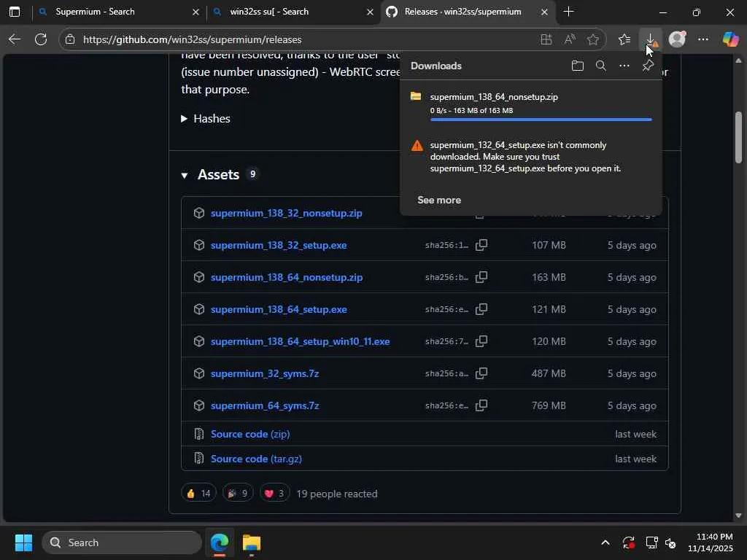The image size is (747, 560).
Task: Download supermium_138_64_setup.exe
Action: click(279, 309)
